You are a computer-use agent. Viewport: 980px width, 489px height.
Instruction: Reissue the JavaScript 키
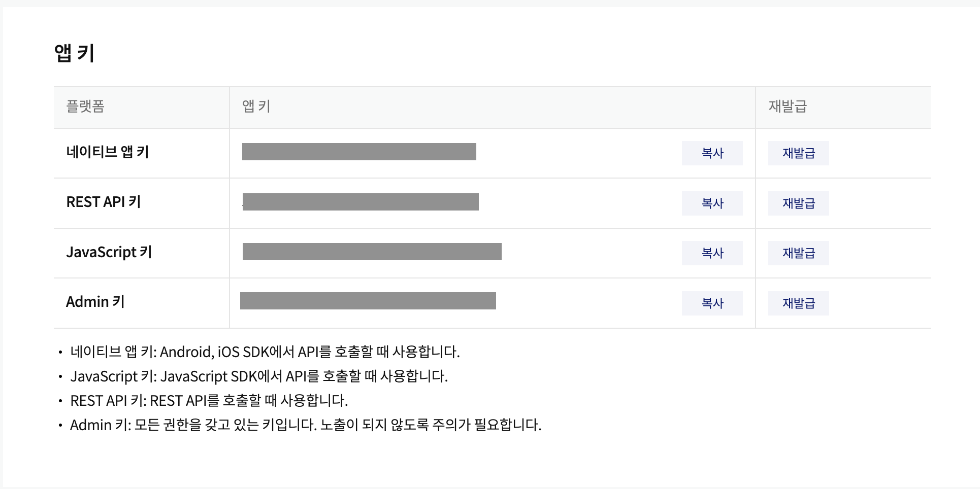(798, 253)
